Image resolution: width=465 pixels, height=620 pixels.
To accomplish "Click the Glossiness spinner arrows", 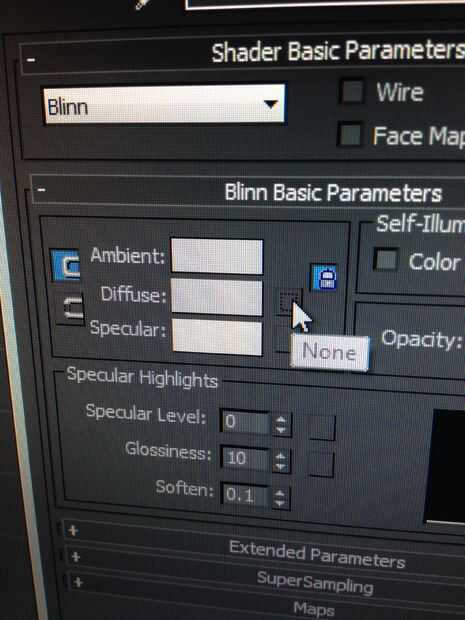I will pos(280,461).
